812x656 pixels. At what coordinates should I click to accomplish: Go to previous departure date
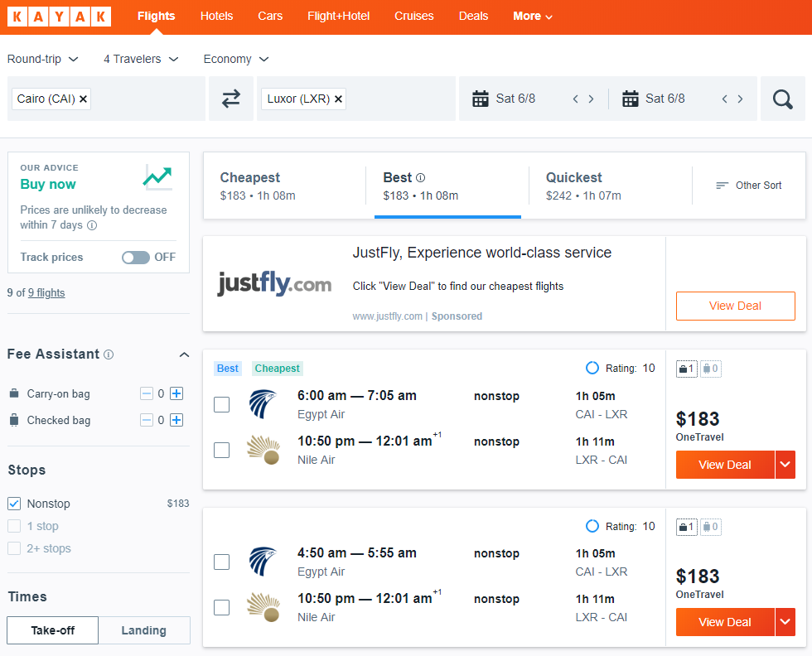tap(575, 99)
